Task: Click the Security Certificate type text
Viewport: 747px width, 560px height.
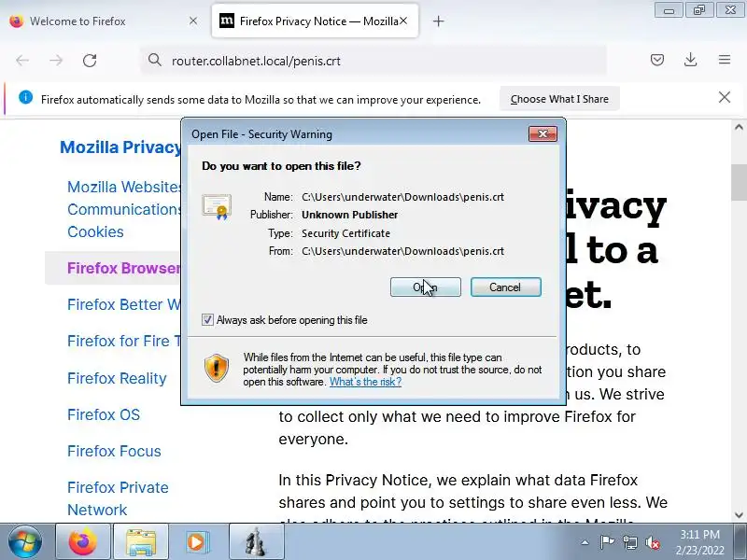Action: [345, 233]
